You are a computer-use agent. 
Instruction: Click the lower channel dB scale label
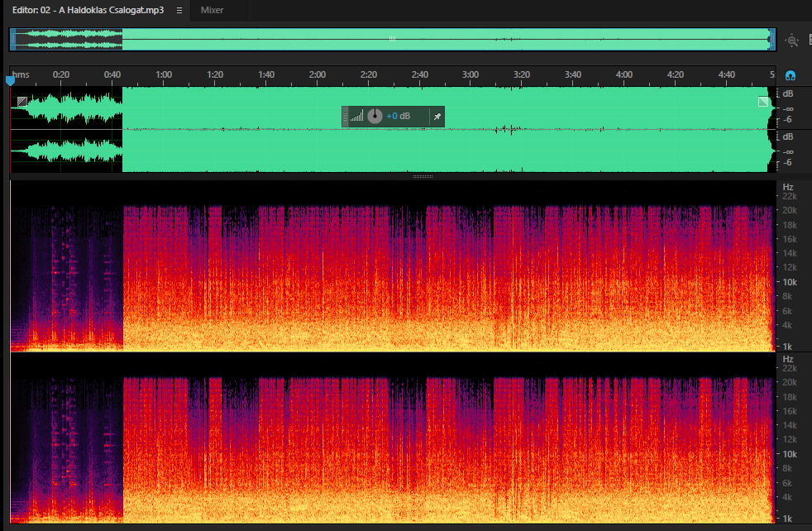(788, 136)
